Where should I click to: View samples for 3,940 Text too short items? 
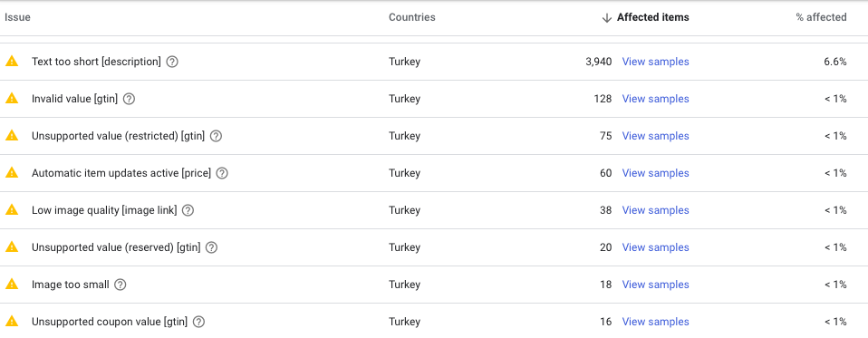(x=655, y=62)
